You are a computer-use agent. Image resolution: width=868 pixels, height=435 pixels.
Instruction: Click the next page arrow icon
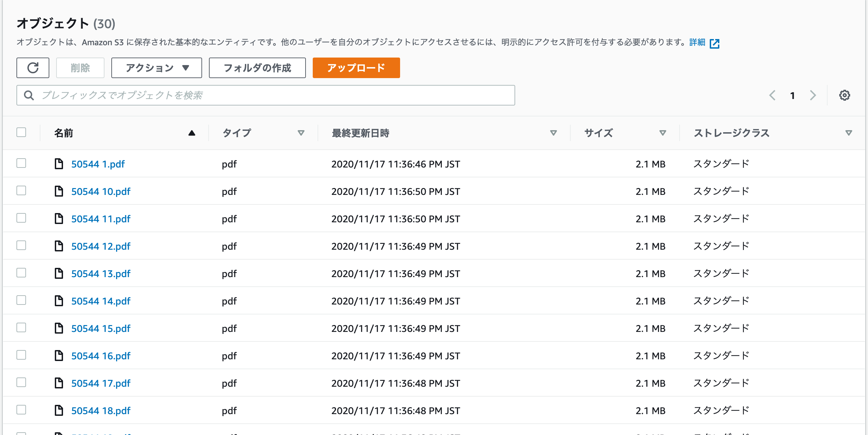click(812, 95)
